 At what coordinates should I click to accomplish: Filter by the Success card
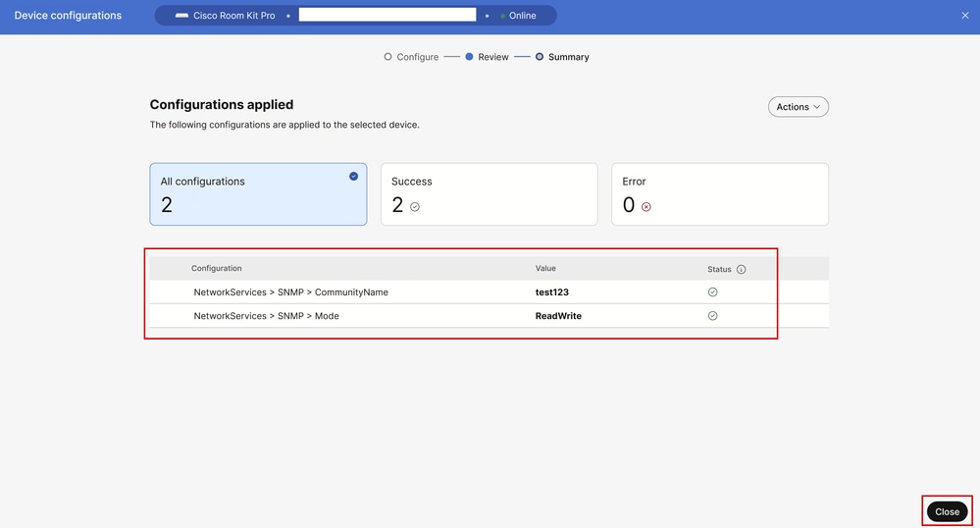pos(490,194)
